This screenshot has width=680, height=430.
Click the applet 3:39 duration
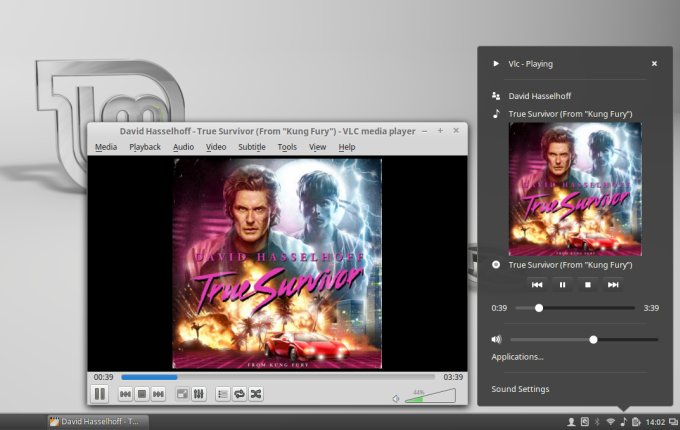[651, 308]
